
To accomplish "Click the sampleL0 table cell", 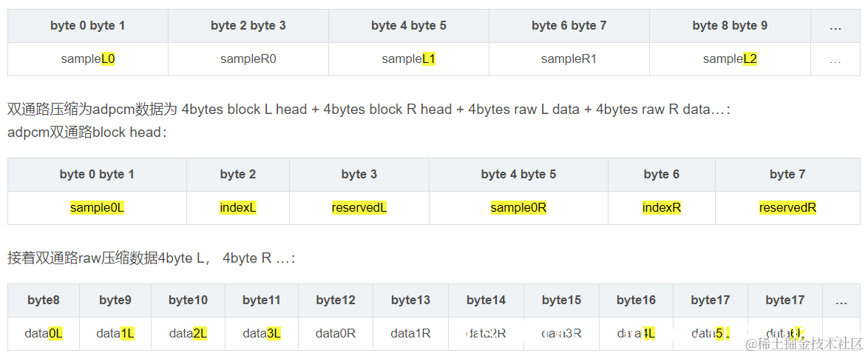I will pyautogui.click(x=88, y=58).
